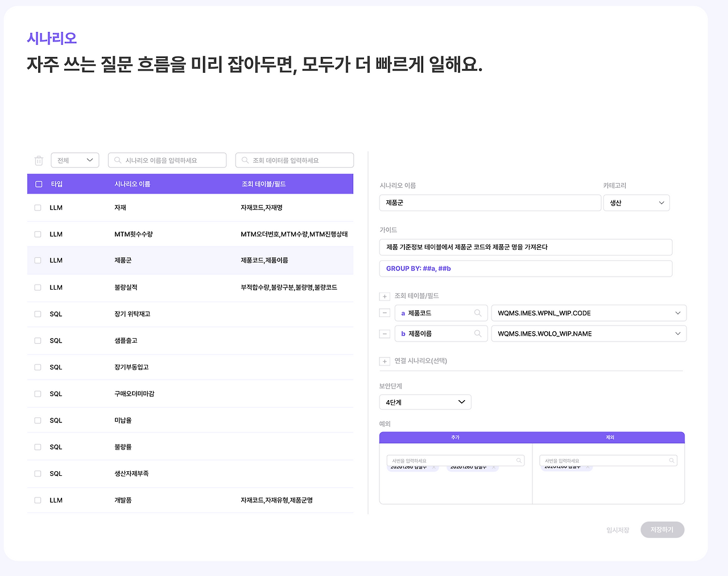Check the select-all checkbox in the table header
Image resolution: width=728 pixels, height=576 pixels.
pos(39,183)
